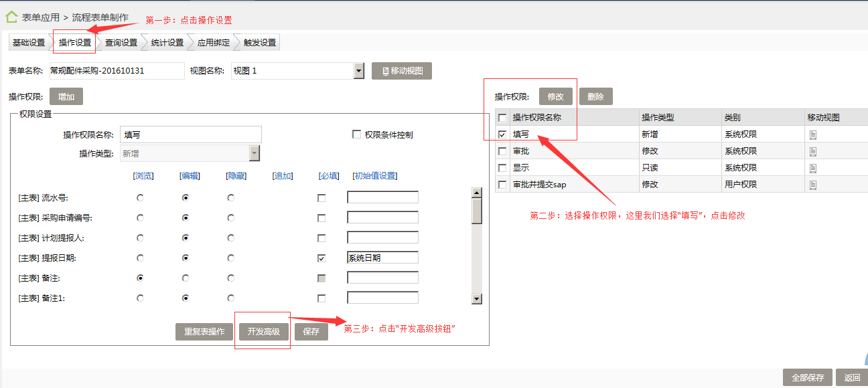The width and height of the screenshot is (868, 388).
Task: Click the [隐藏] column header link
Action: pyautogui.click(x=236, y=176)
